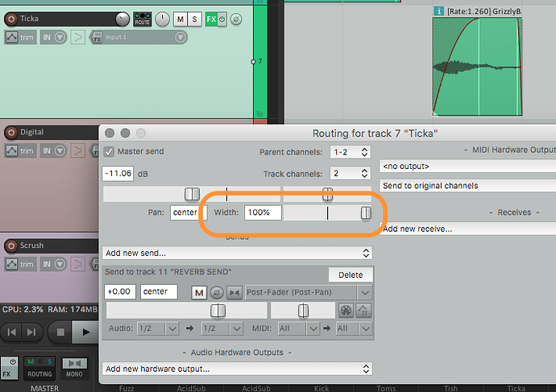
Task: Open the MIDI destination All dropdown
Action: [354, 328]
